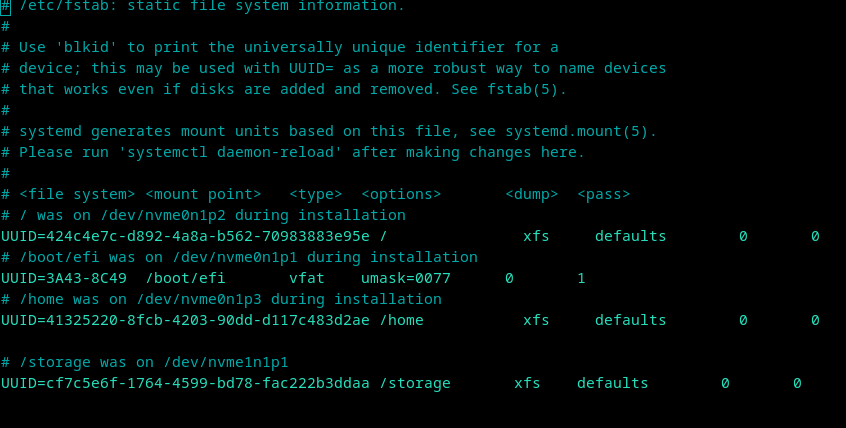Click the umask=0077 mount option

click(x=405, y=278)
